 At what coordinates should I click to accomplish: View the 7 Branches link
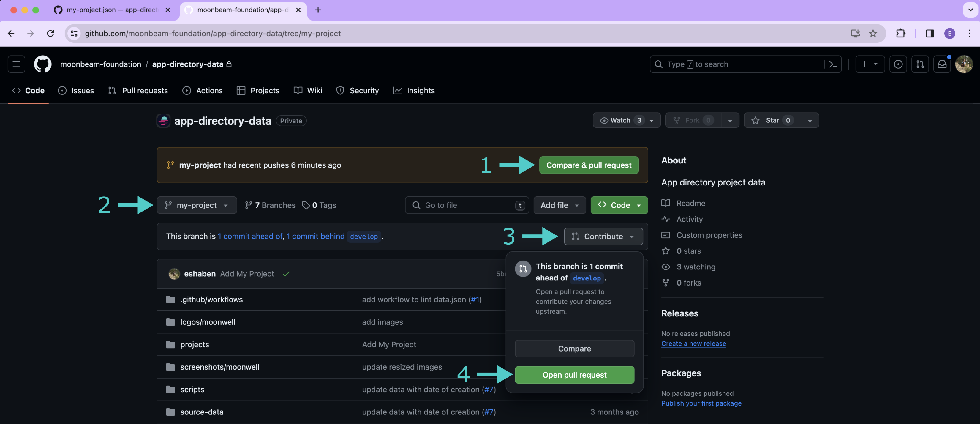click(270, 205)
